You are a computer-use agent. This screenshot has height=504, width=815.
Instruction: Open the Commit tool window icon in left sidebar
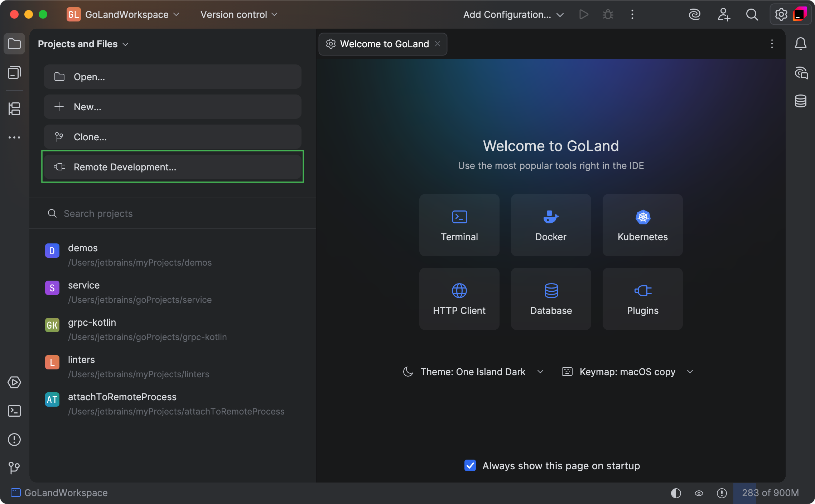point(14,73)
